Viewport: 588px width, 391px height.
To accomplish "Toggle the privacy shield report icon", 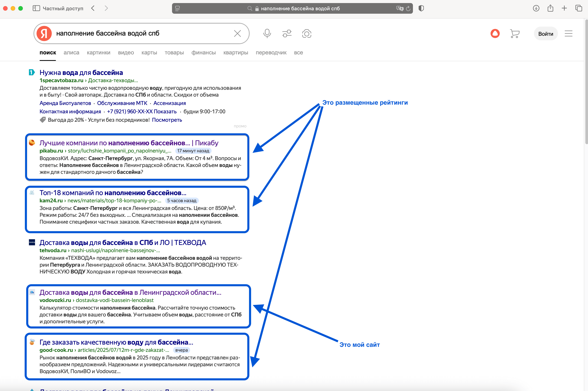I will coord(421,8).
